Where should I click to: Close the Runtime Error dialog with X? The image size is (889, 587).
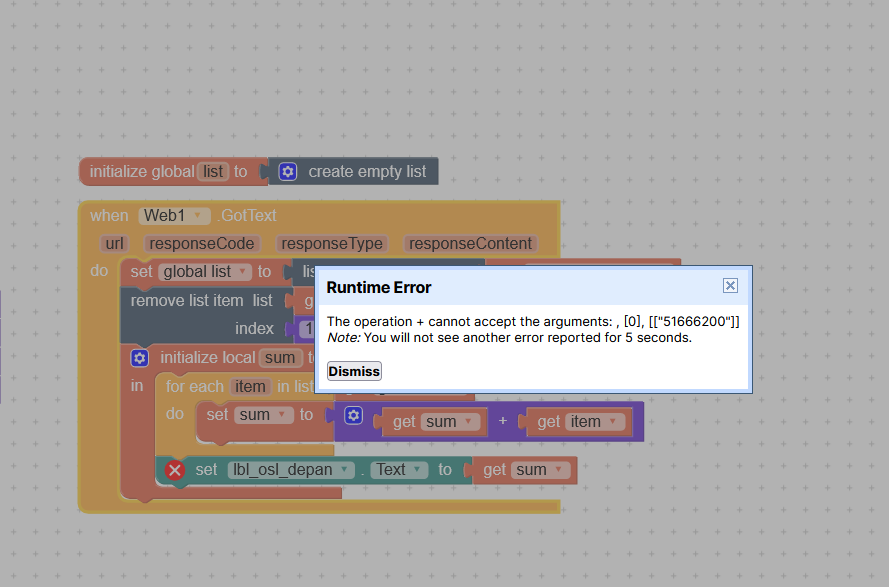click(x=730, y=285)
